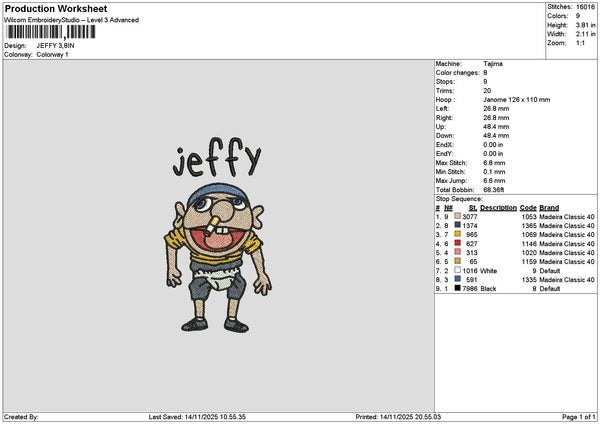Click the 'Code' column header

click(528, 208)
